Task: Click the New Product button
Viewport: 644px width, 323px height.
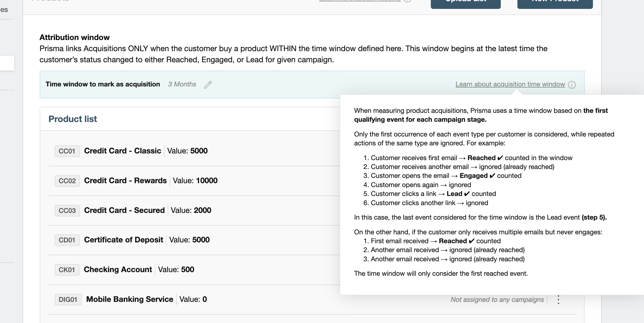Action: pos(555,3)
